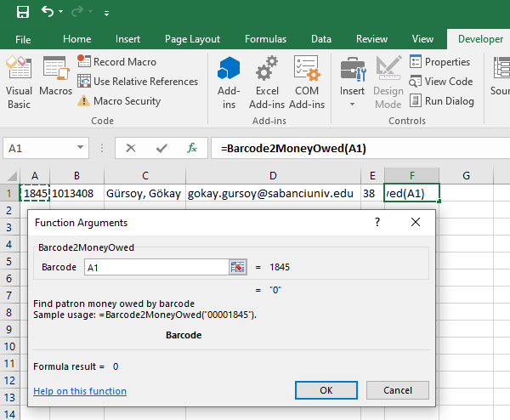This screenshot has height=420, width=510.
Task: Select column C header
Action: click(x=145, y=176)
